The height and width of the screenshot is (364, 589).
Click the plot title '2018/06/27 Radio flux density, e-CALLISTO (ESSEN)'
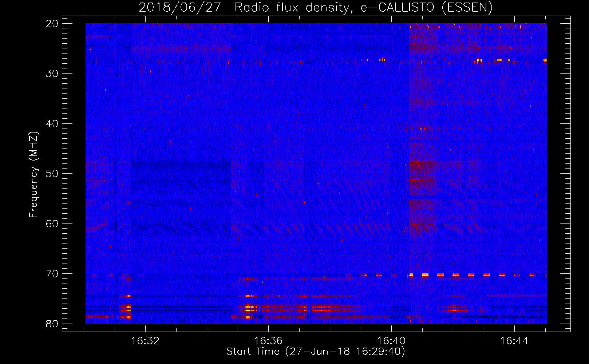[x=316, y=7]
